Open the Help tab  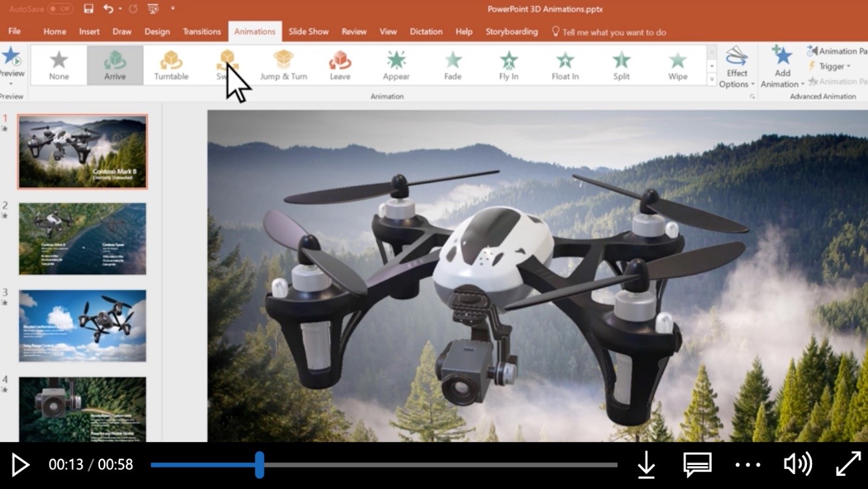pyautogui.click(x=464, y=31)
